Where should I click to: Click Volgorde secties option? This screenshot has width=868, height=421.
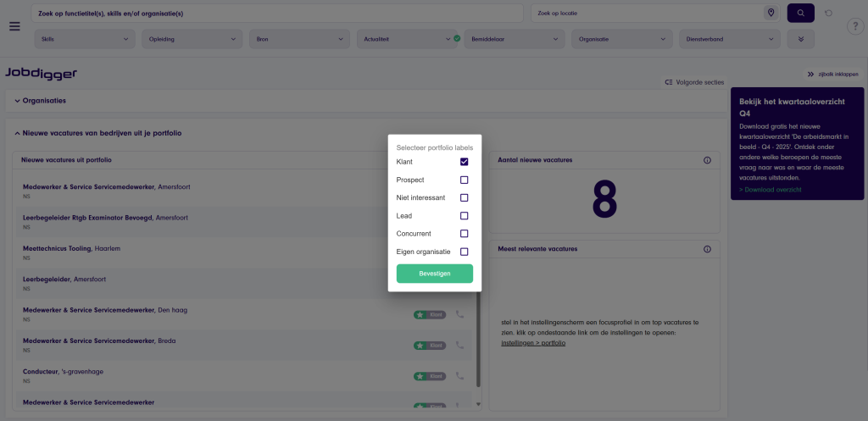694,82
